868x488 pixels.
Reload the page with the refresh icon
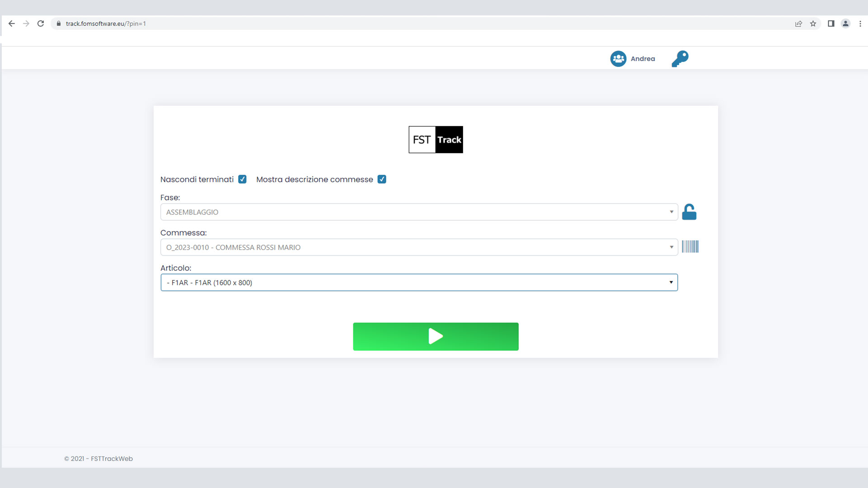(x=41, y=23)
